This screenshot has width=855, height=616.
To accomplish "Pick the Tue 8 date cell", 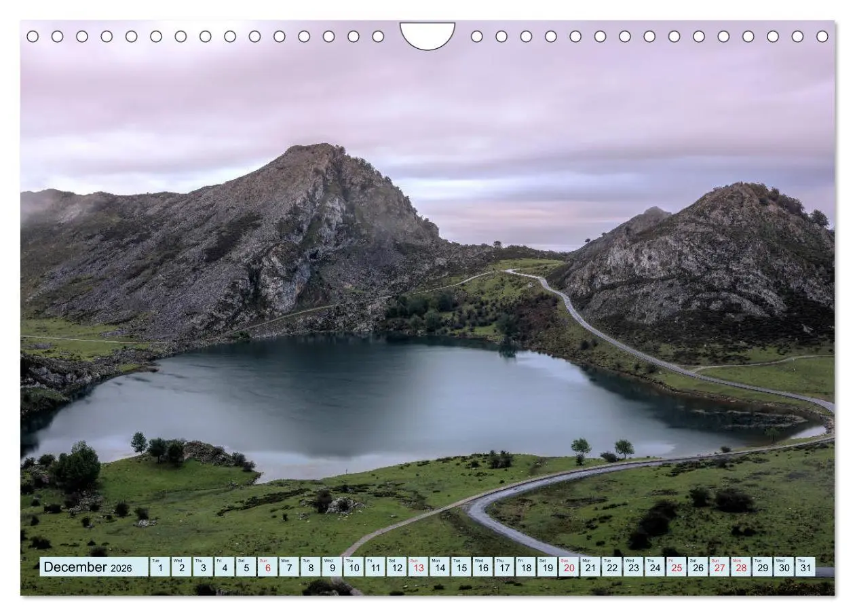I will 310,567.
